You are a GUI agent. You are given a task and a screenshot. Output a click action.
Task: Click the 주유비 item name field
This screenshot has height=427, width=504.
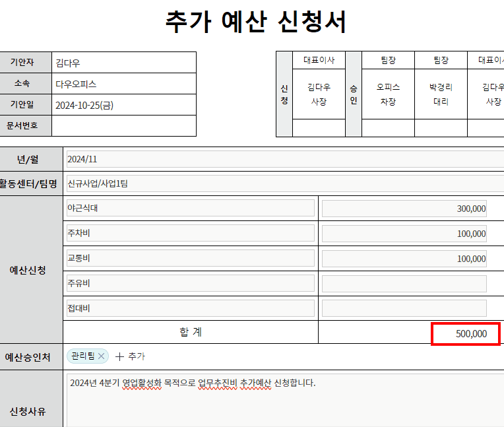191,284
